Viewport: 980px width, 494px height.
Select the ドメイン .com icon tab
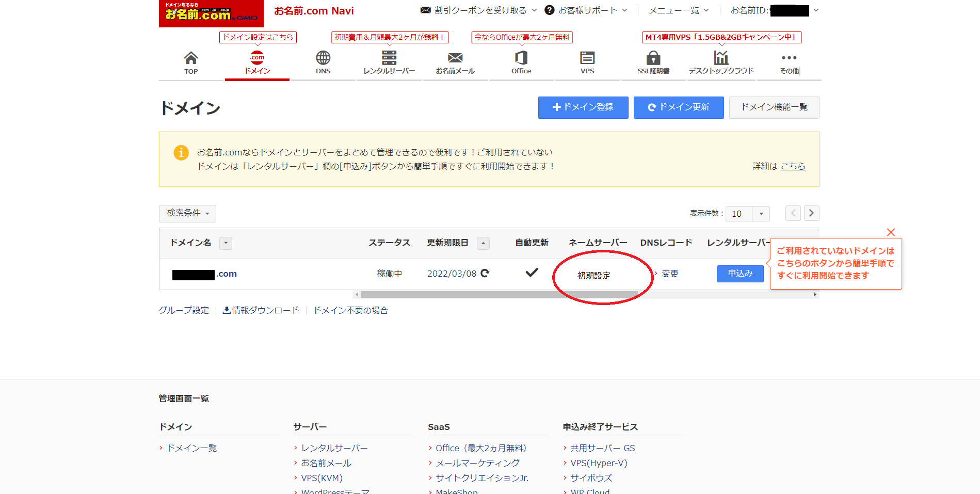point(257,57)
